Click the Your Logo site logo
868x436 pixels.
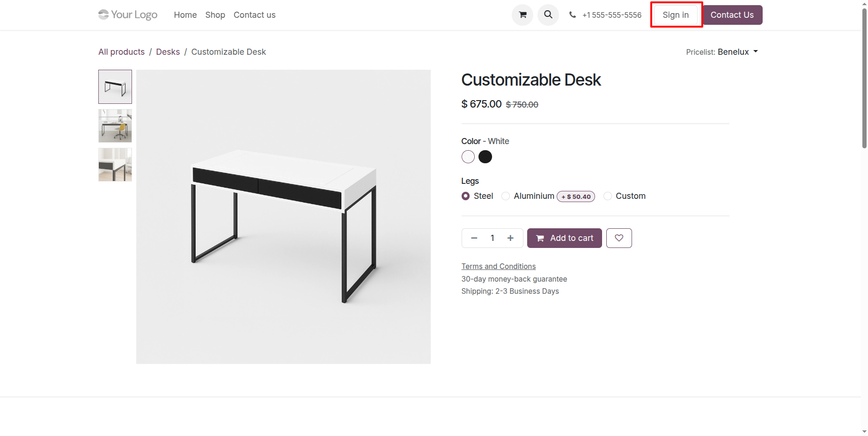point(128,15)
